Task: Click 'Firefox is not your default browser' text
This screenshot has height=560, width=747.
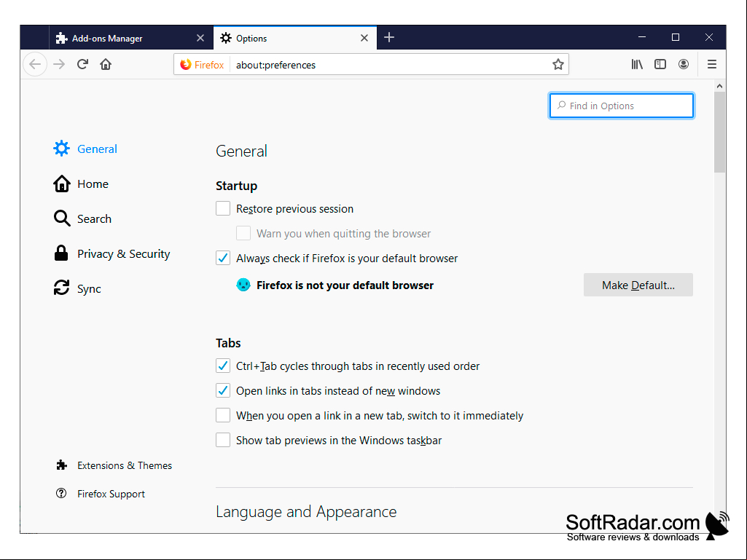Action: point(345,285)
